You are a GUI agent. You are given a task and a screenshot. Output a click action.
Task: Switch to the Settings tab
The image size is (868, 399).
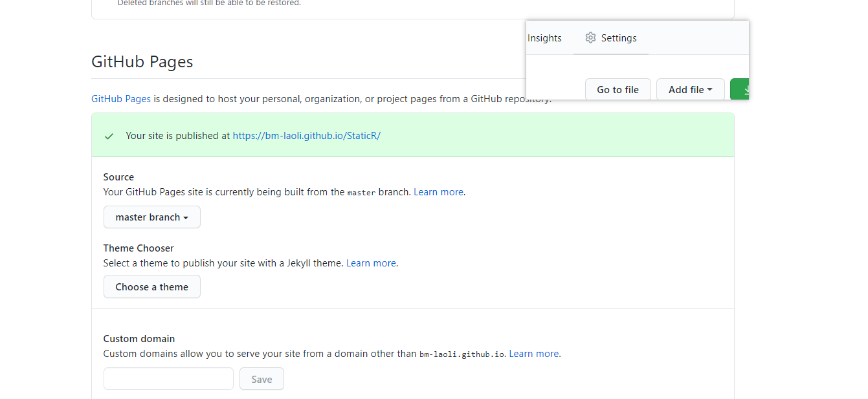point(618,38)
